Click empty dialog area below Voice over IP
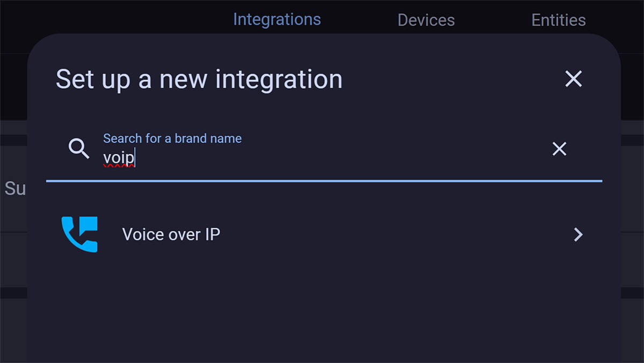The height and width of the screenshot is (363, 644). coord(324,311)
